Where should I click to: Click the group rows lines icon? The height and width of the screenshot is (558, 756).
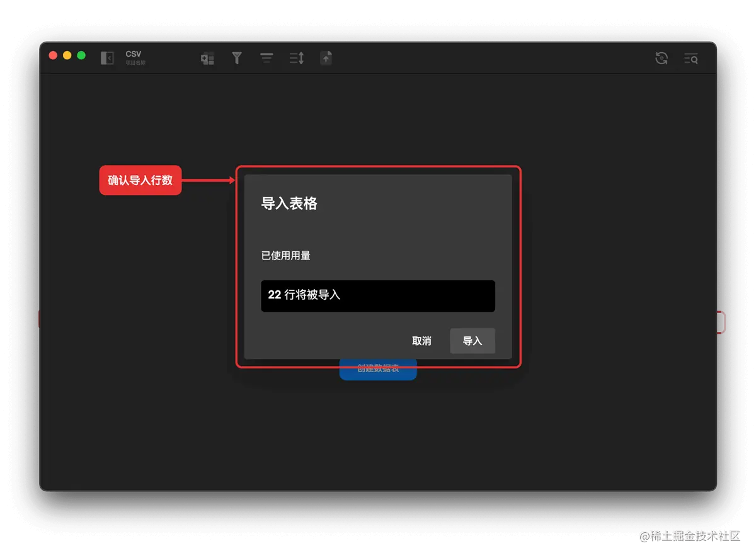click(266, 59)
